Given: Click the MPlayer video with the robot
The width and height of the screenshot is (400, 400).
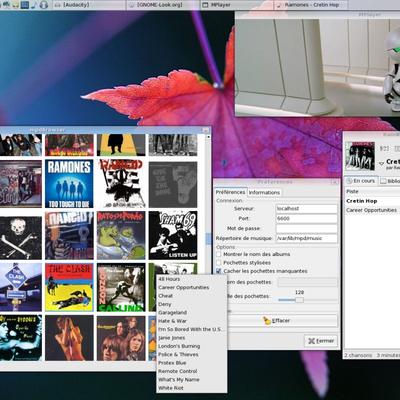Looking at the screenshot, I should [318, 67].
